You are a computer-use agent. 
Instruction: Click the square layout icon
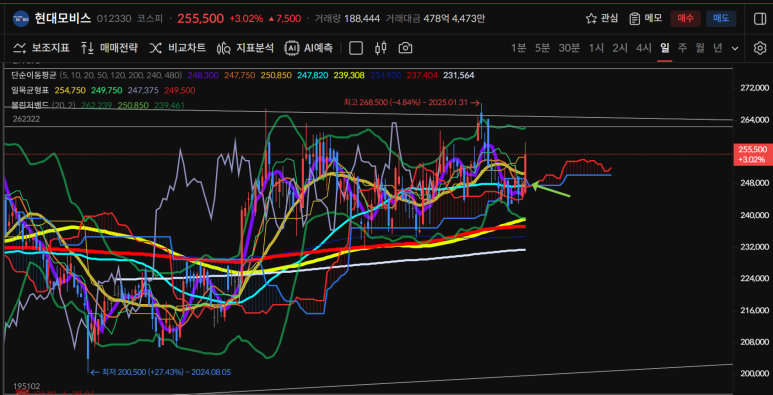(x=356, y=48)
